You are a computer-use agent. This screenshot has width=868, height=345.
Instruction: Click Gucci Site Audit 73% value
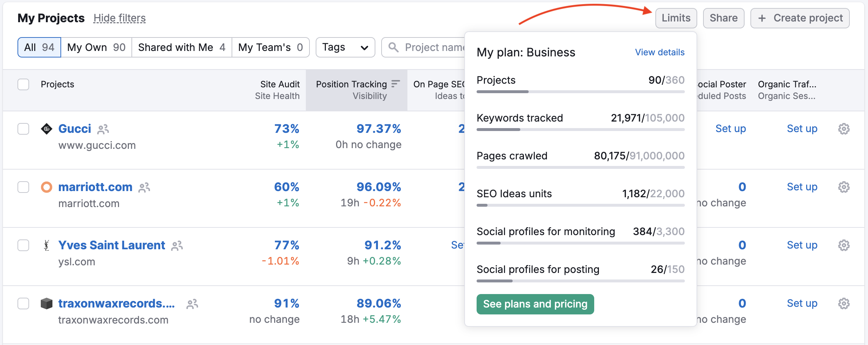click(287, 129)
